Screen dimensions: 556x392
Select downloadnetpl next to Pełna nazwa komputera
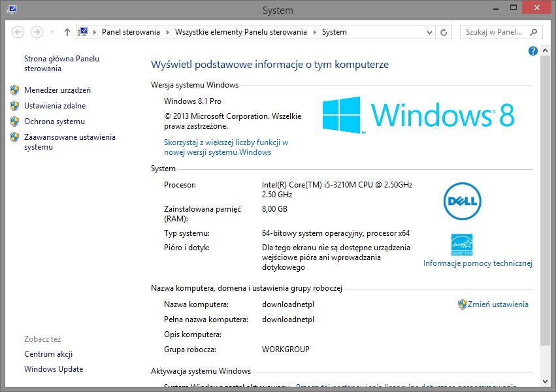288,319
